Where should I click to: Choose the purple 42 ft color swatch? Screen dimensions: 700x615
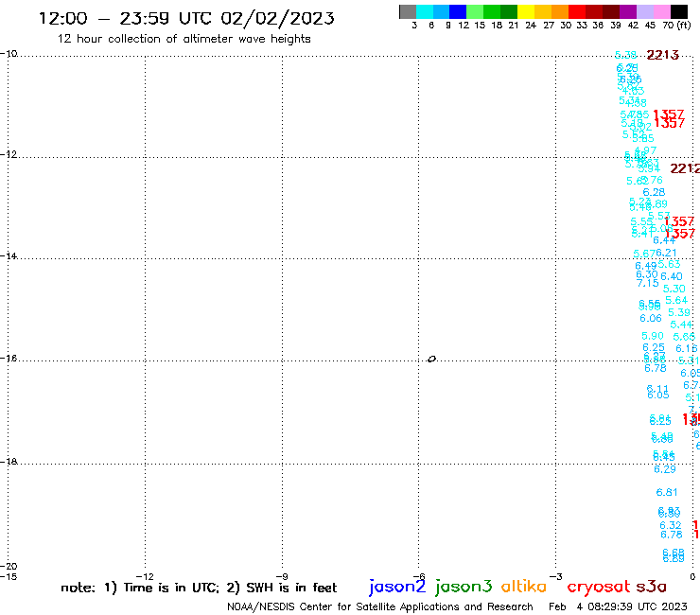click(x=628, y=12)
